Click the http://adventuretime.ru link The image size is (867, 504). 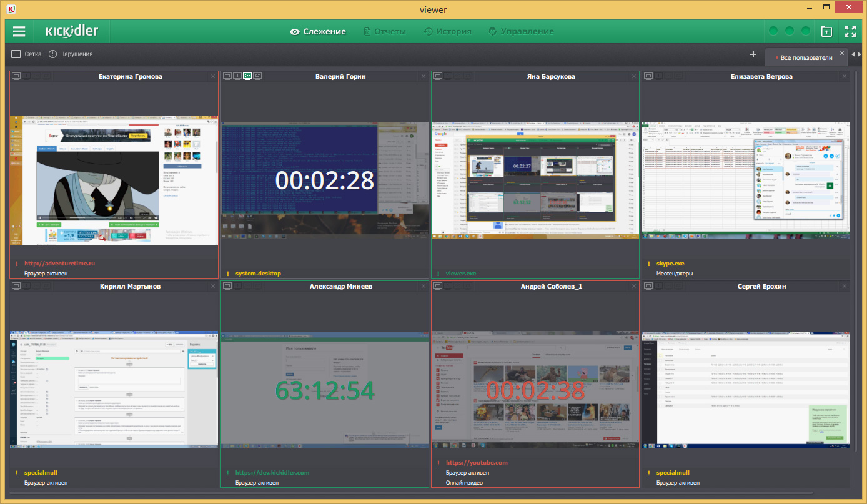[x=59, y=264]
